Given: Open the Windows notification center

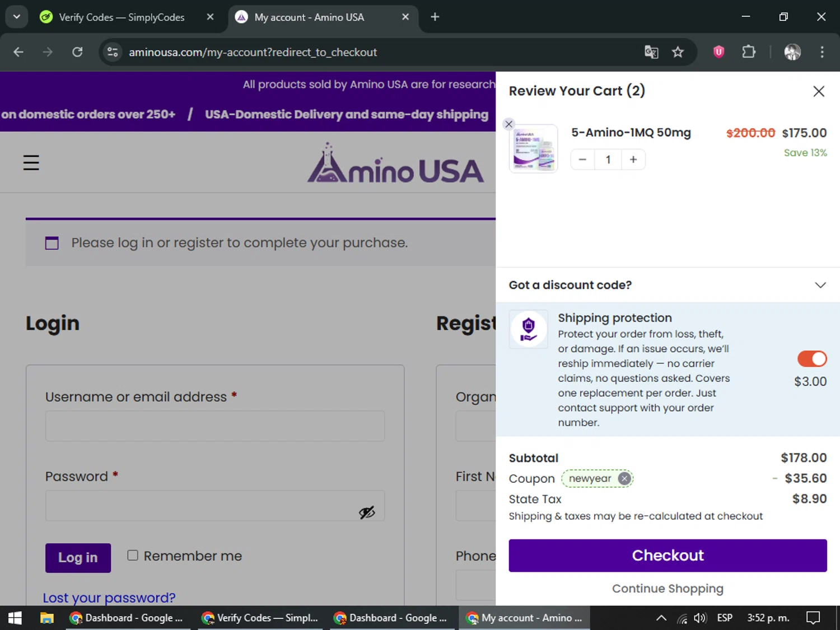Looking at the screenshot, I should pyautogui.click(x=813, y=618).
